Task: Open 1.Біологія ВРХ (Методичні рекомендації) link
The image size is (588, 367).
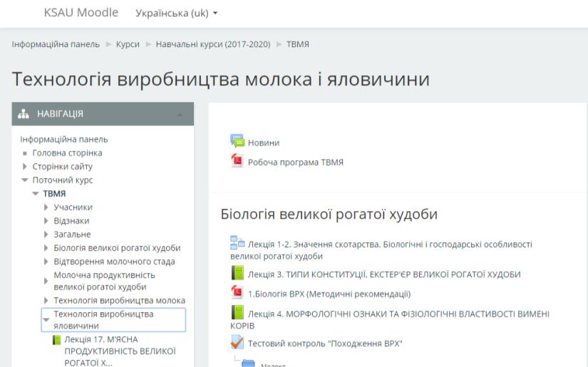Action: pyautogui.click(x=329, y=294)
